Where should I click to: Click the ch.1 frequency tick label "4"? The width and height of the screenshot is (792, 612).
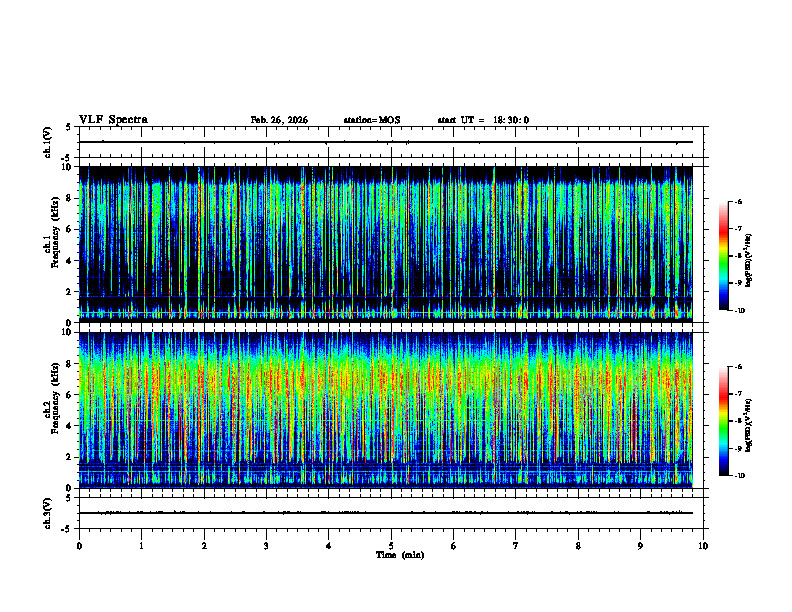coord(70,261)
